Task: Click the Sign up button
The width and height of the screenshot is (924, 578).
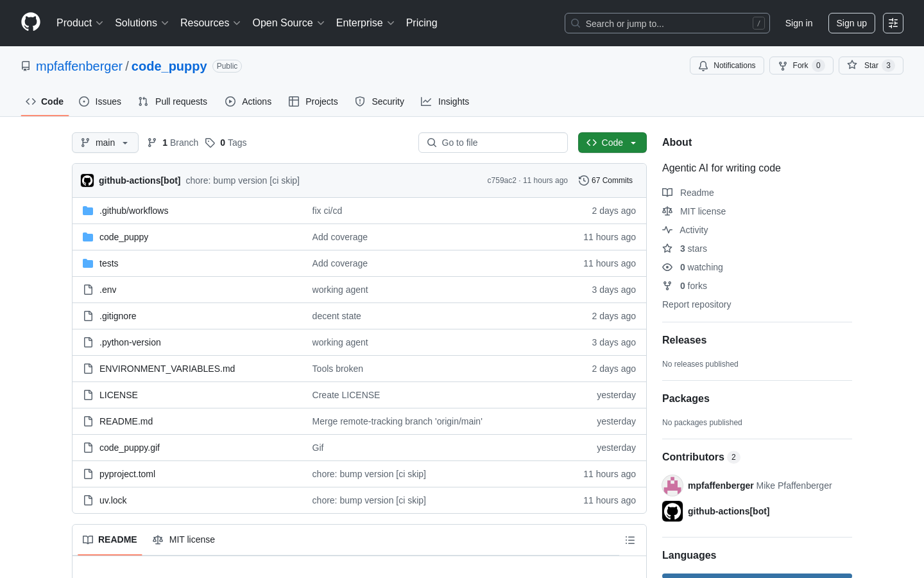Action: (x=851, y=23)
